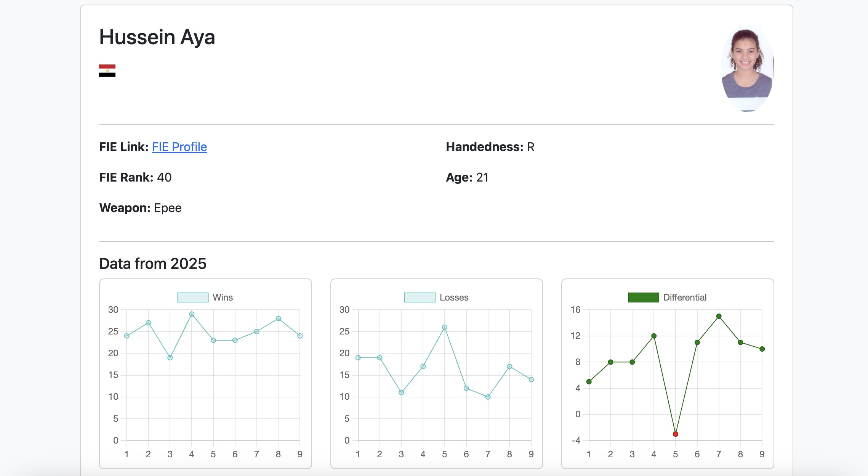Screen dimensions: 868x476
Task: Click the Egypt flag icon
Action: tap(107, 71)
